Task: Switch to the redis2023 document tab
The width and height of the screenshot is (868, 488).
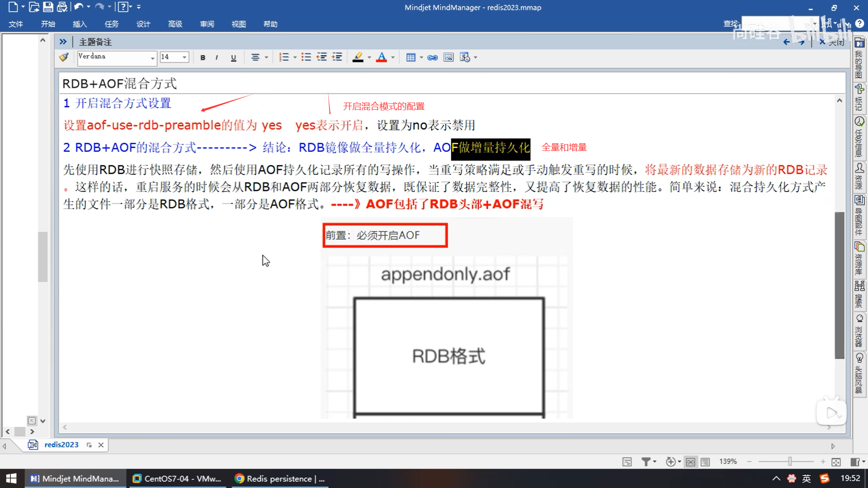Action: pos(61,445)
